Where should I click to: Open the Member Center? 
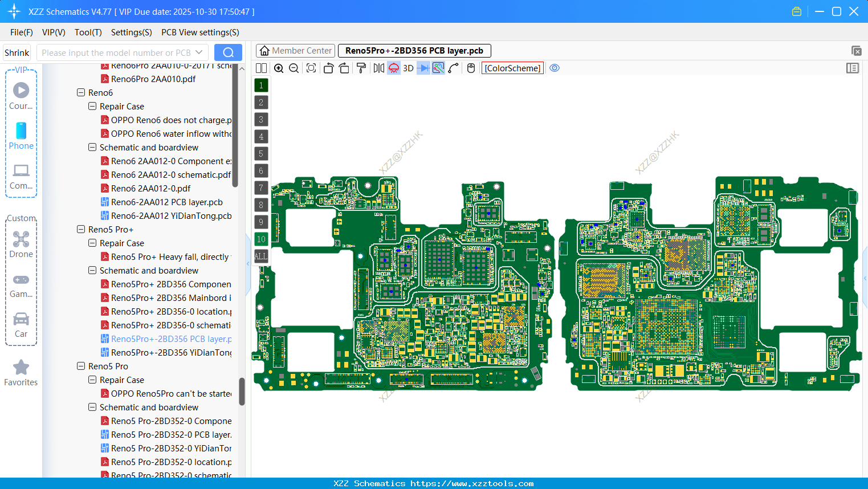pyautogui.click(x=295, y=51)
